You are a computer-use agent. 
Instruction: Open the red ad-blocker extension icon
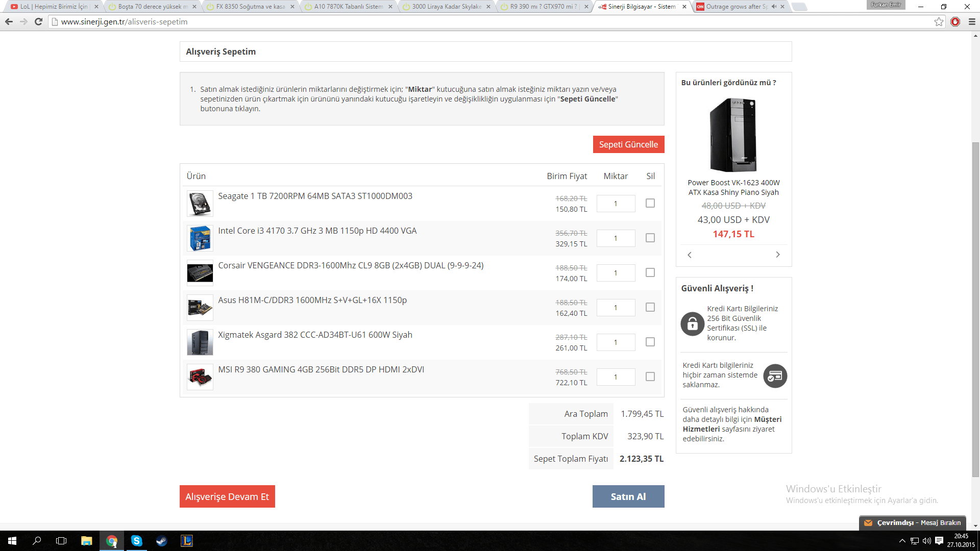click(x=955, y=22)
